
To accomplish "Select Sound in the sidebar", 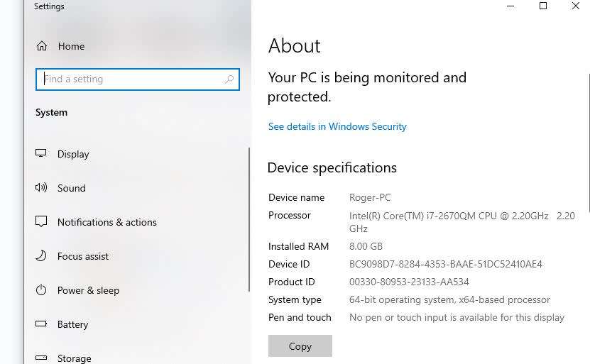I will [71, 188].
